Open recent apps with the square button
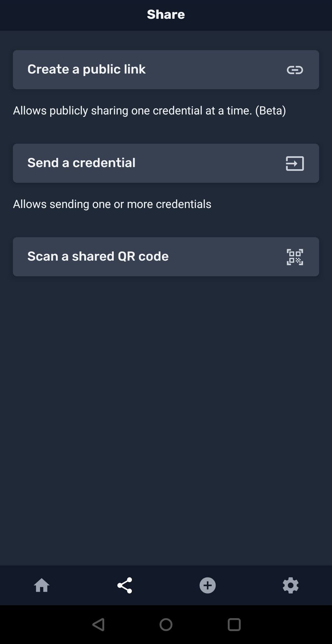Viewport: 332px width, 644px height. [234, 625]
